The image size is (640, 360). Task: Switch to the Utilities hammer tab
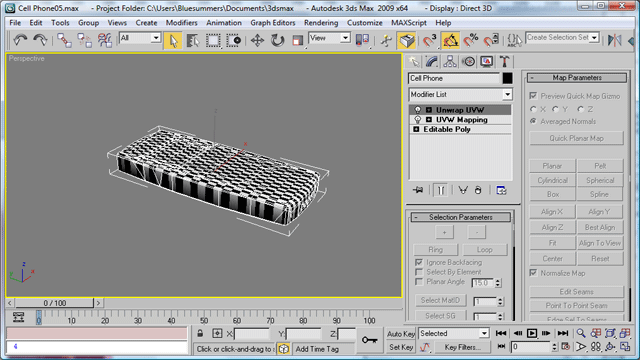point(504,62)
